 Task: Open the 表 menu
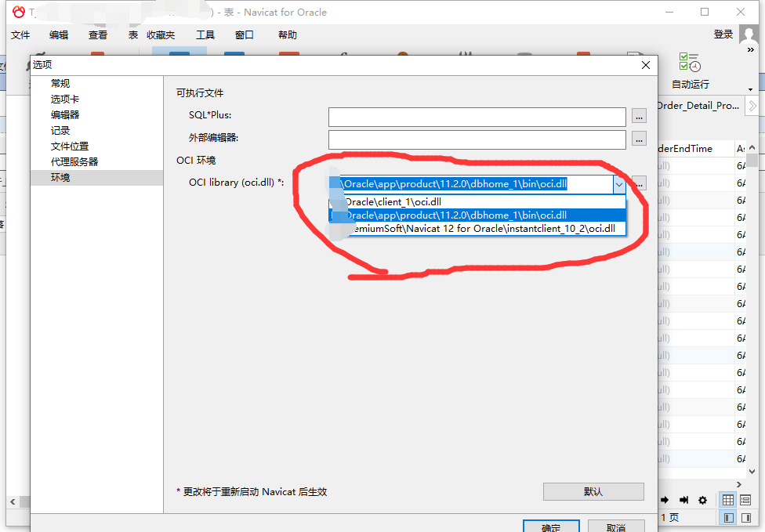coord(133,35)
